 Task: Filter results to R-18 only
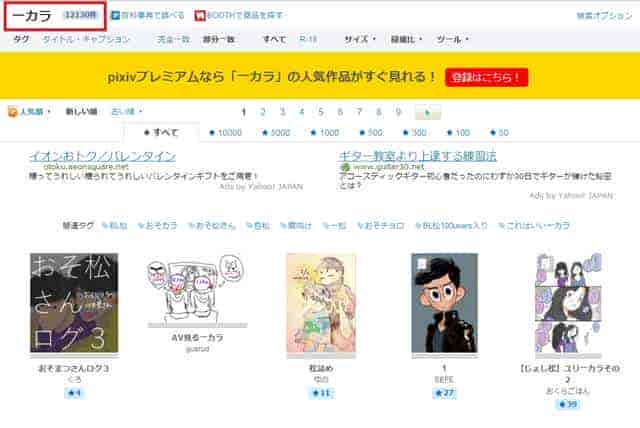pos(308,40)
